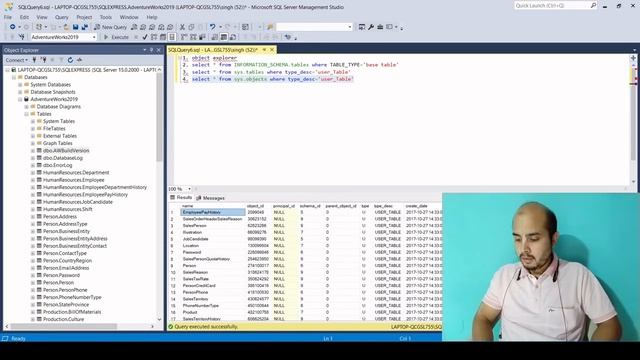Click the Save icon in toolbar
The height and width of the screenshot is (360, 640).
[76, 27]
